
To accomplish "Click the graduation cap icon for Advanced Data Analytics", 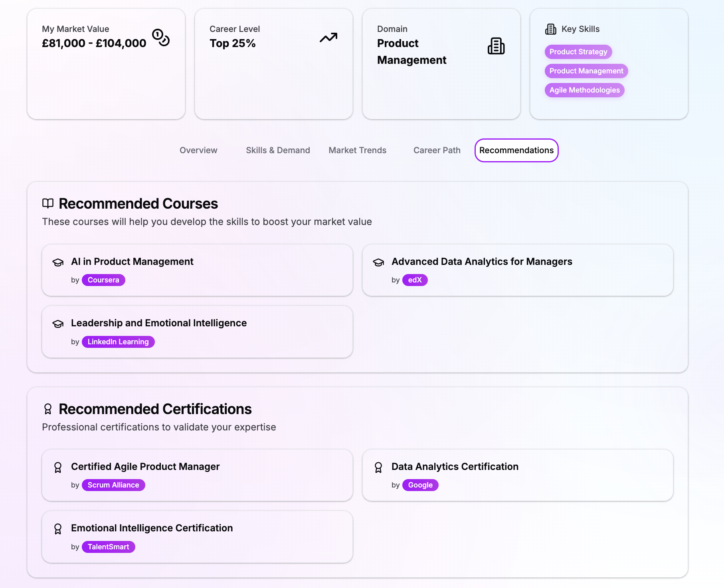I will [x=378, y=262].
